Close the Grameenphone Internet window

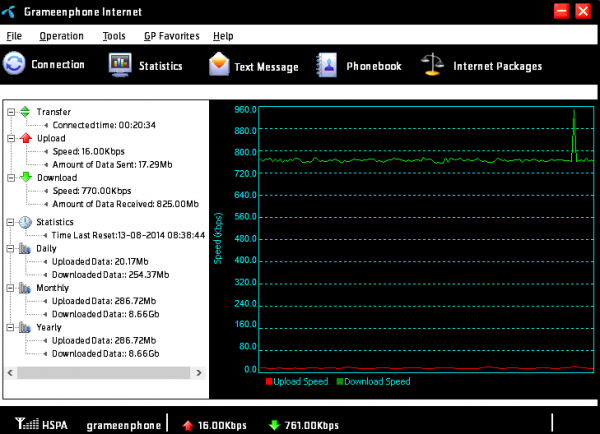point(583,11)
